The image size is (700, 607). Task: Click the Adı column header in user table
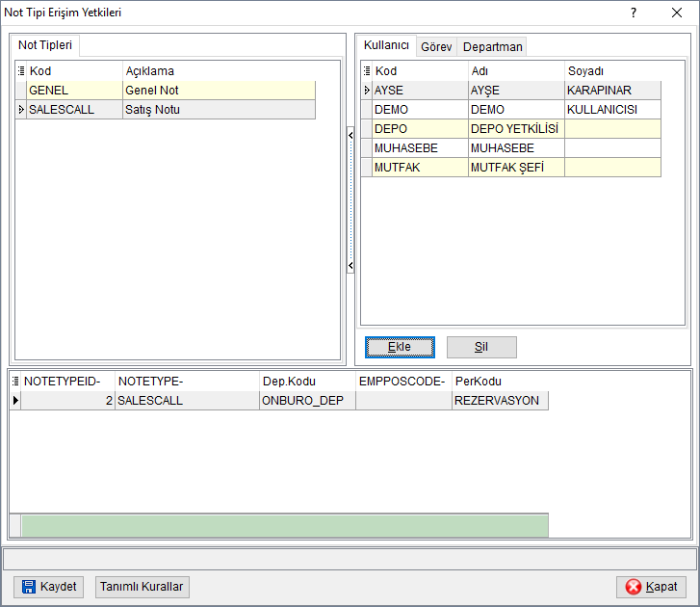(516, 71)
